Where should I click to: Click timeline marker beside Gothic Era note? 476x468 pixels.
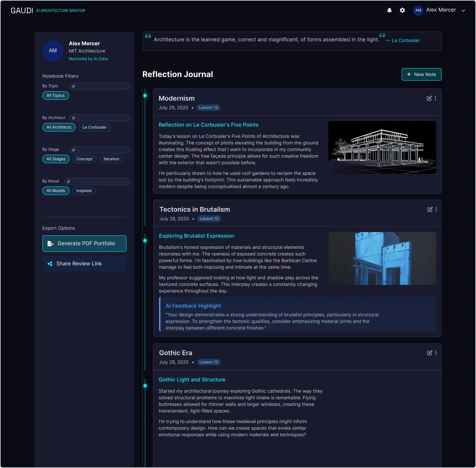pos(145,386)
